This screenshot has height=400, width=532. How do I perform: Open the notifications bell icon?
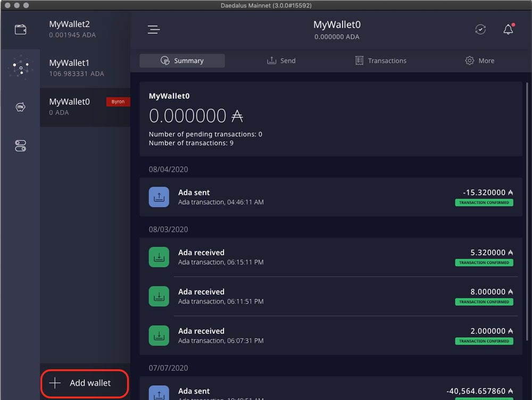tap(508, 30)
